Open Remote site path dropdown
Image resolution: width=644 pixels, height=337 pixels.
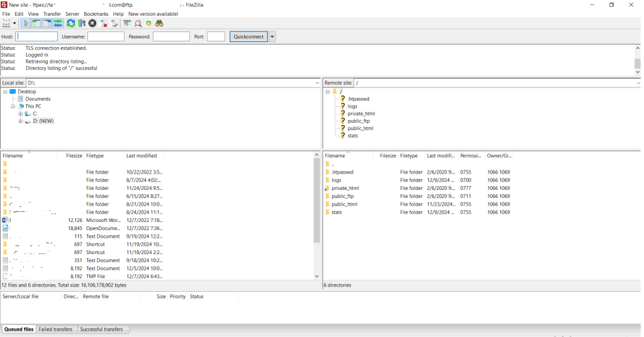pos(638,83)
